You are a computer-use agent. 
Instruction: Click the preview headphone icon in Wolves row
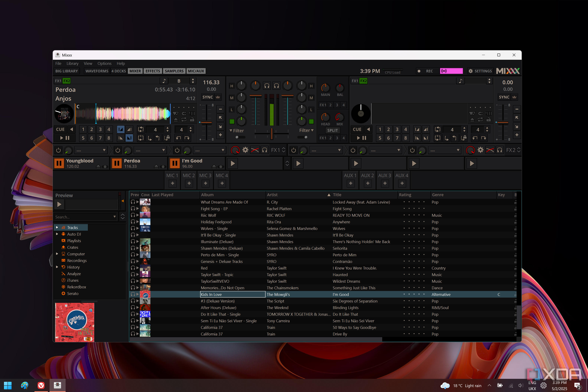point(133,228)
